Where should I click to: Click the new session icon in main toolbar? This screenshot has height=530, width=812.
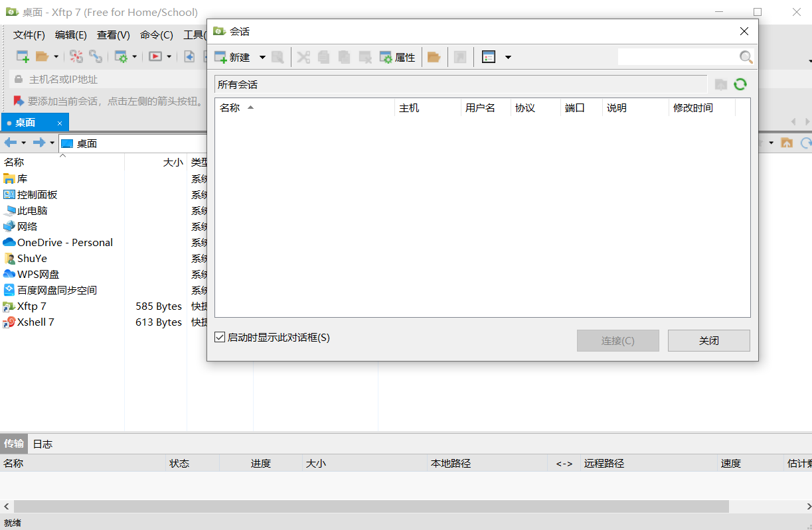click(x=23, y=57)
